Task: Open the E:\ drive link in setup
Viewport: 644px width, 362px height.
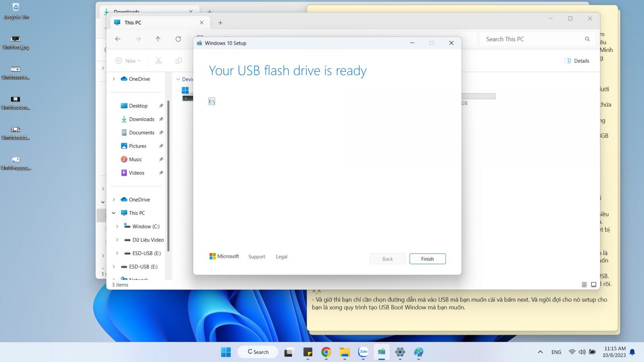Action: (212, 101)
